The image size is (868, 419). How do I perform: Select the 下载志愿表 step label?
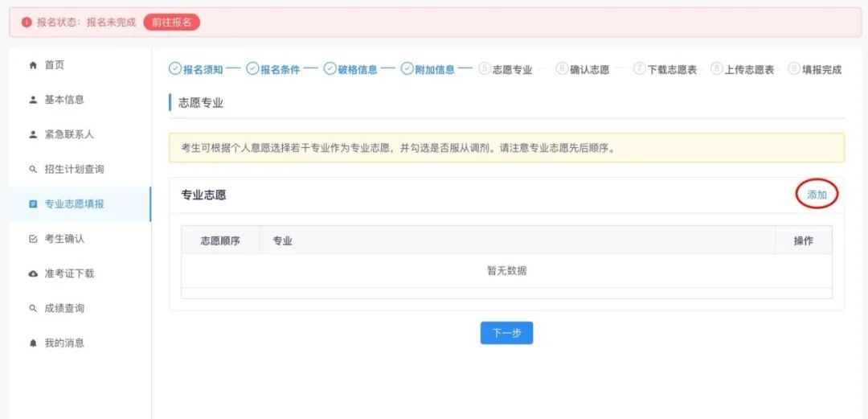[x=673, y=70]
